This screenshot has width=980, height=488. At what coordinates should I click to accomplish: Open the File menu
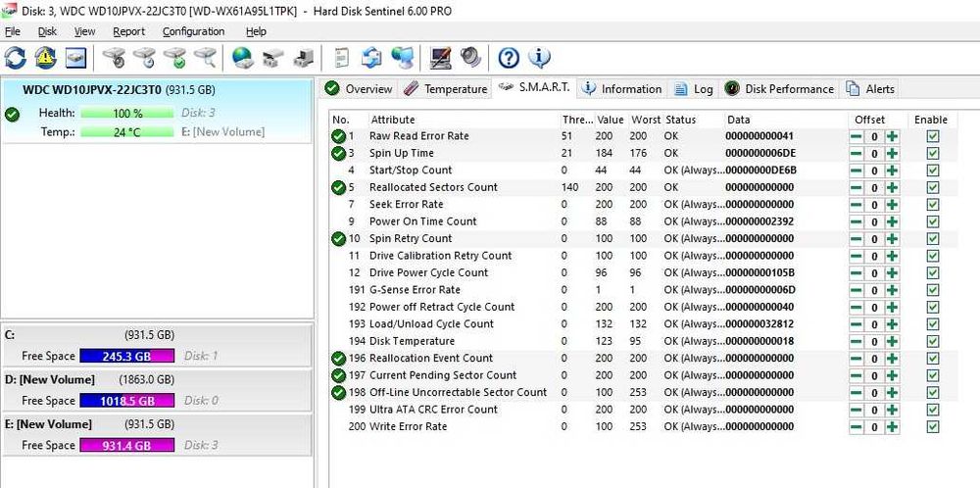coord(13,32)
